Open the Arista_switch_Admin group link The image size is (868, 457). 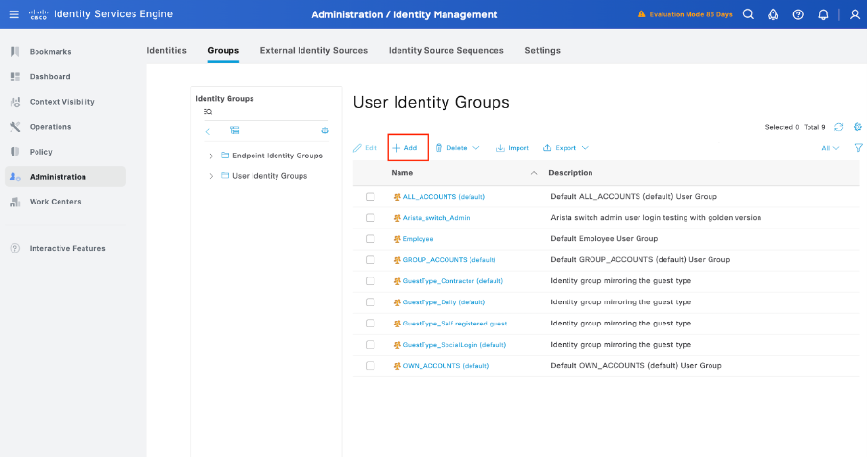(x=436, y=217)
